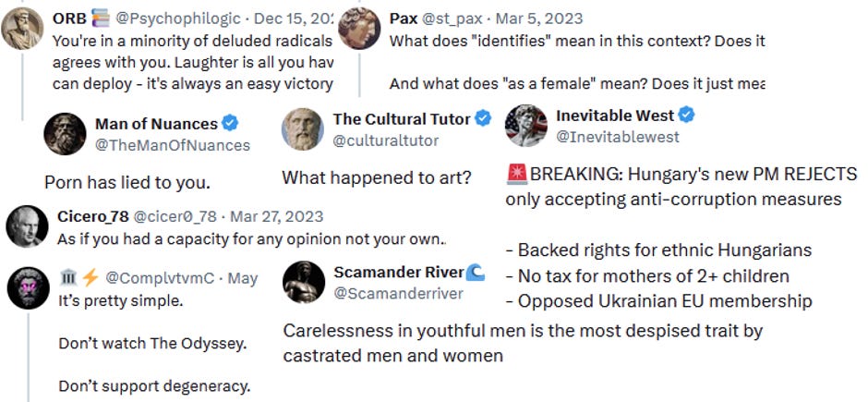Viewport: 868px width, 402px height.
Task: Open Scamander River bronze statue avatar
Action: pos(304,283)
